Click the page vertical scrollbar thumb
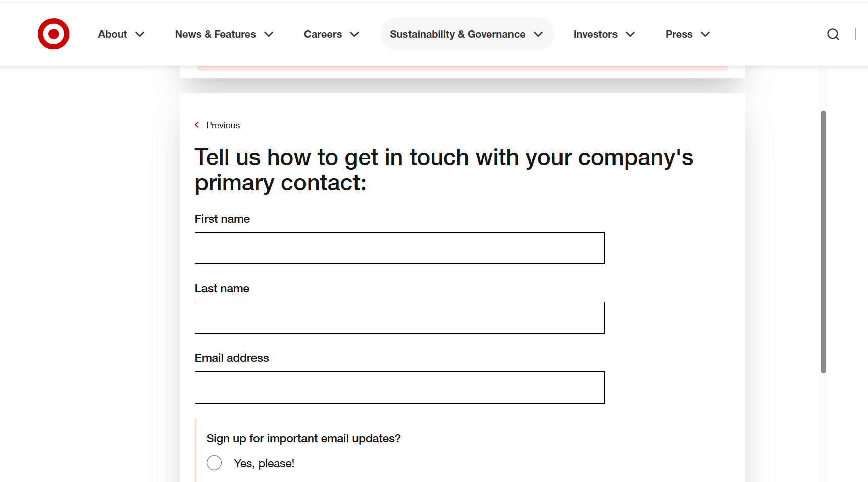The image size is (868, 482). [x=823, y=242]
